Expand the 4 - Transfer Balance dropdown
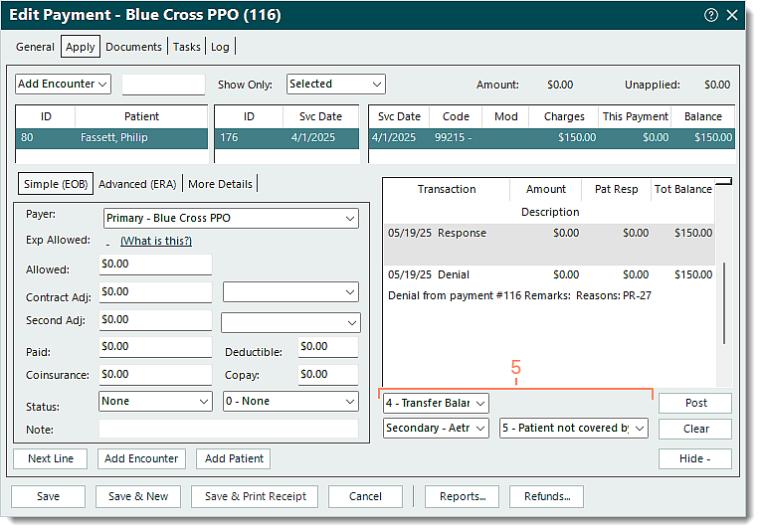761x532 pixels. (436, 404)
